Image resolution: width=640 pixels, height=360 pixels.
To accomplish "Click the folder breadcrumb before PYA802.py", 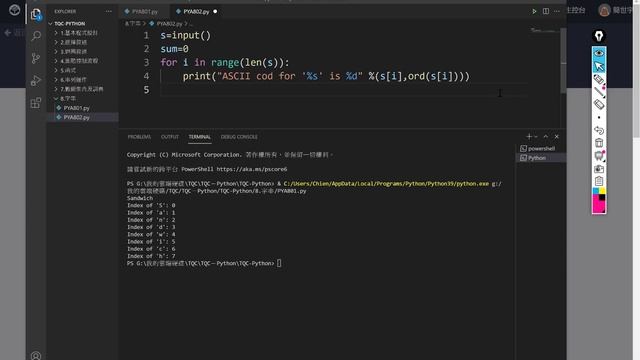I will [x=133, y=24].
